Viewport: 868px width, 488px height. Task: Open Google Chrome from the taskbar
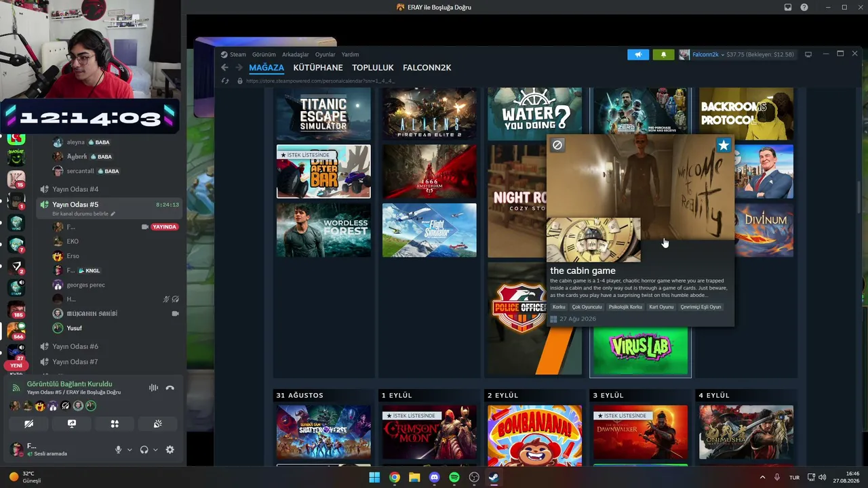click(394, 477)
